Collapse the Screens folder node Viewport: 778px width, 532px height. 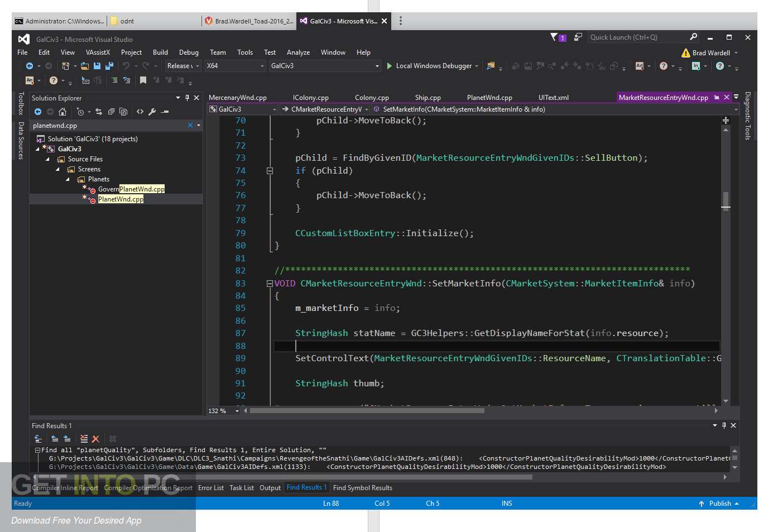[x=58, y=169]
